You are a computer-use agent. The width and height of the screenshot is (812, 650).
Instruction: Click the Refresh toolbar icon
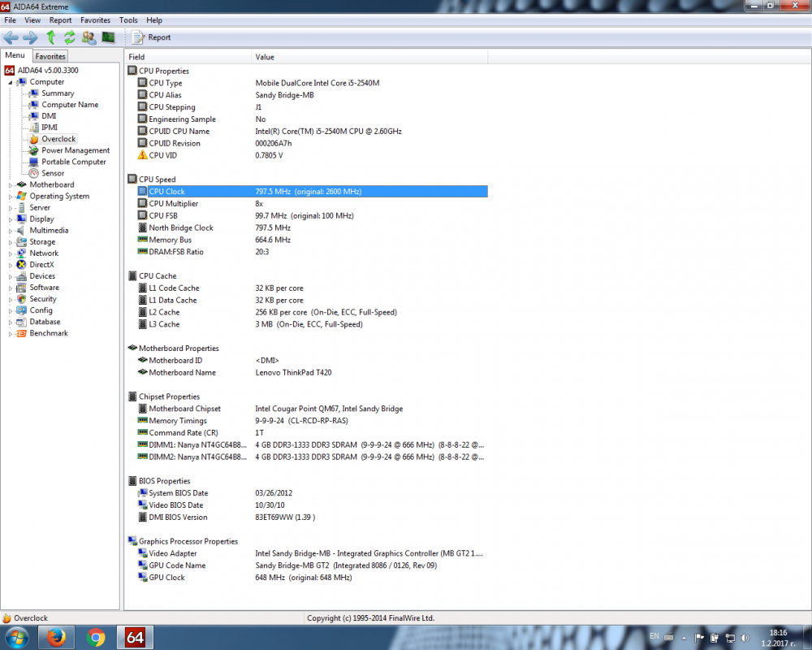69,37
